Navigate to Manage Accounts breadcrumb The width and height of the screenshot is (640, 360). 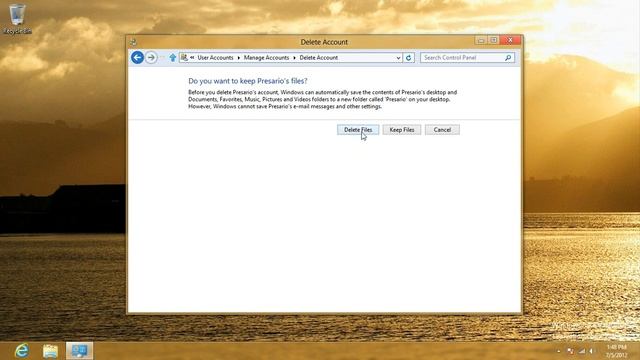tap(266, 58)
